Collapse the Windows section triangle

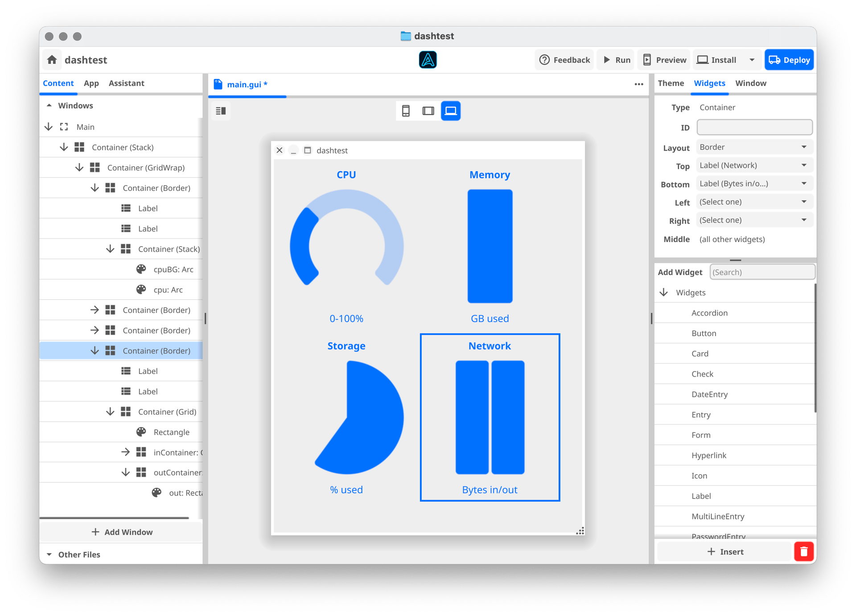click(x=49, y=106)
